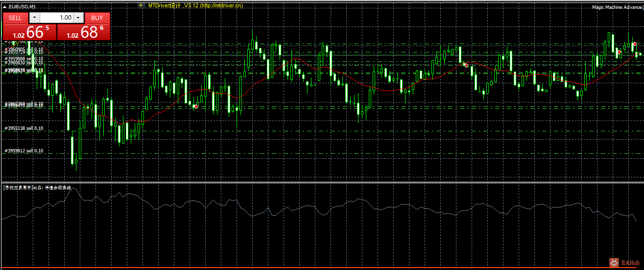Increase lot volume with the up arrow

tap(77, 18)
